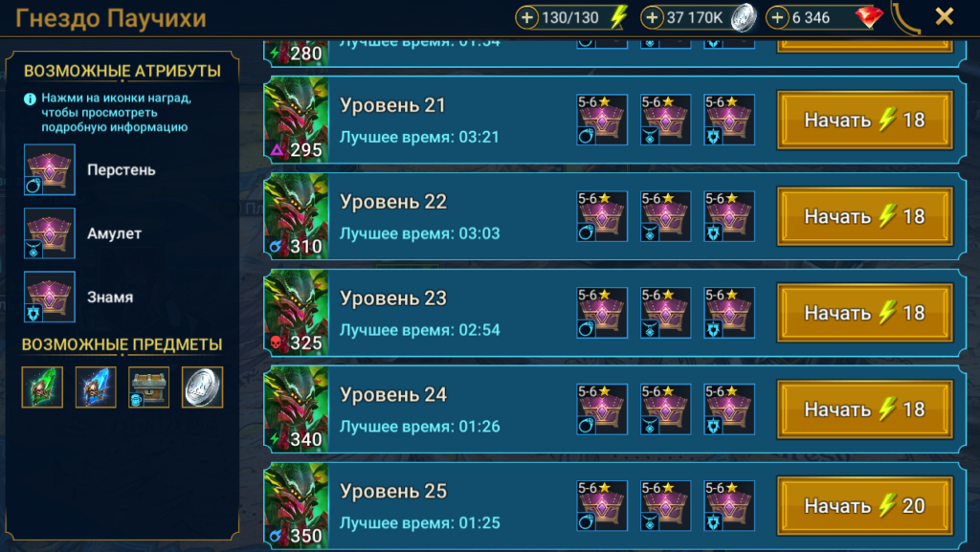980x552 pixels.
Task: Open the Перстень reward chest icon
Action: click(x=50, y=170)
